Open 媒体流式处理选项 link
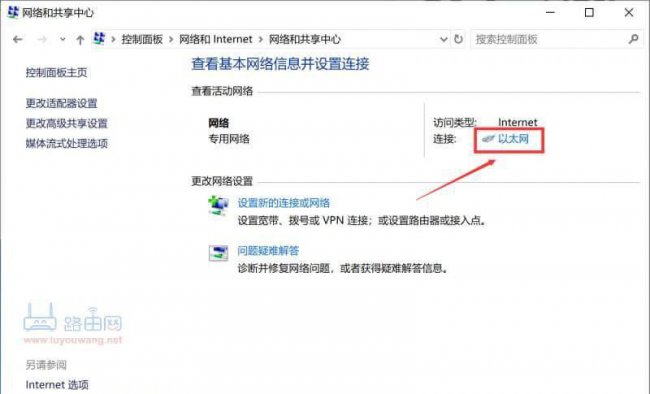The width and height of the screenshot is (650, 394). pos(67,143)
